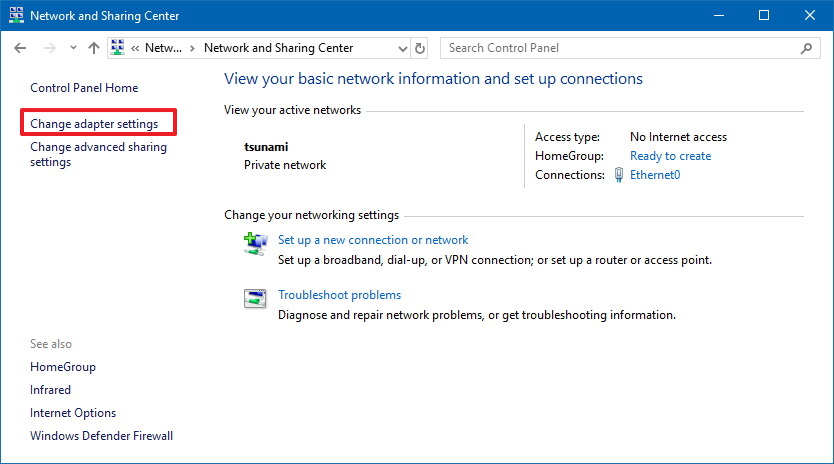
Task: Expand the address bar history dropdown
Action: 402,48
